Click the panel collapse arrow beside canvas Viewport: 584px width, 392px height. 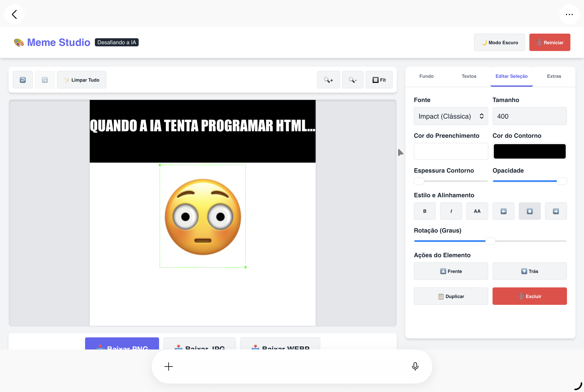(400, 152)
